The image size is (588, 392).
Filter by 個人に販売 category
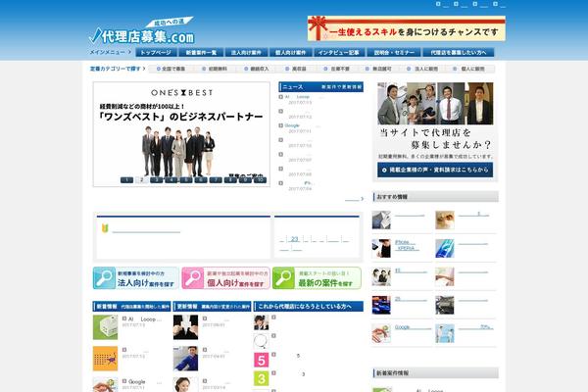point(468,69)
